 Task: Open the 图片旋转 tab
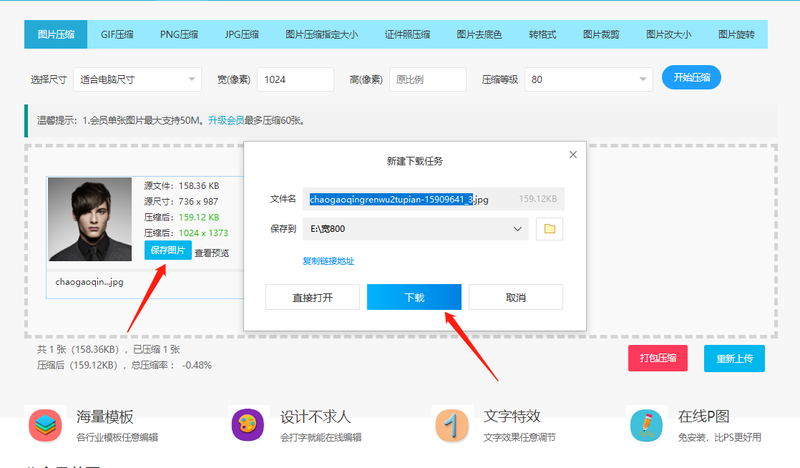[x=736, y=35]
